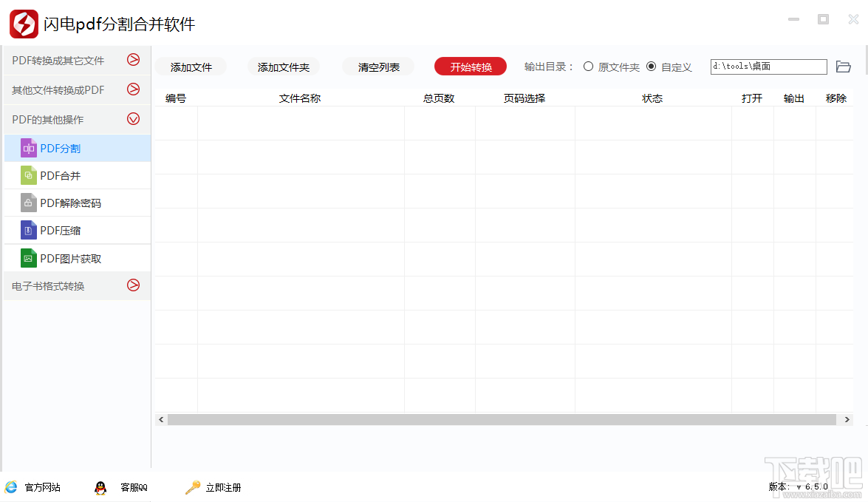Screen dimensions: 868x502
Task: Expand the 其他文件转换成PDF category
Action: (133, 89)
